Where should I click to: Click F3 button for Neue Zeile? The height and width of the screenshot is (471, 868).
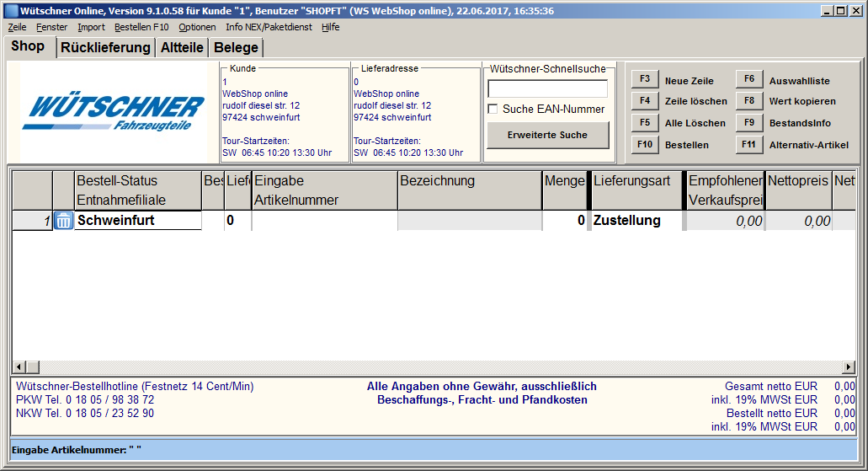(x=645, y=79)
